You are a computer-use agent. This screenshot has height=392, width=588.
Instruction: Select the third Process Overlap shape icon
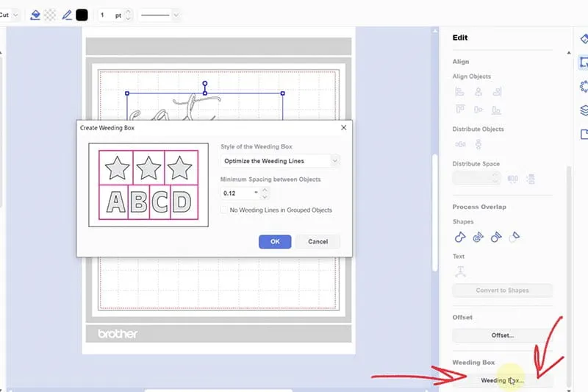coord(497,237)
